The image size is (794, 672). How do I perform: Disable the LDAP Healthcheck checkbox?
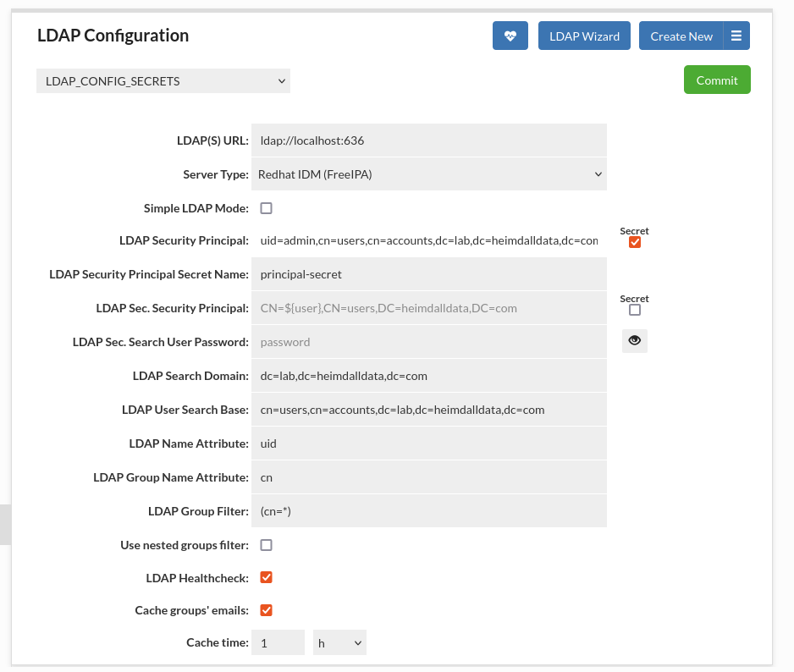[x=267, y=577]
